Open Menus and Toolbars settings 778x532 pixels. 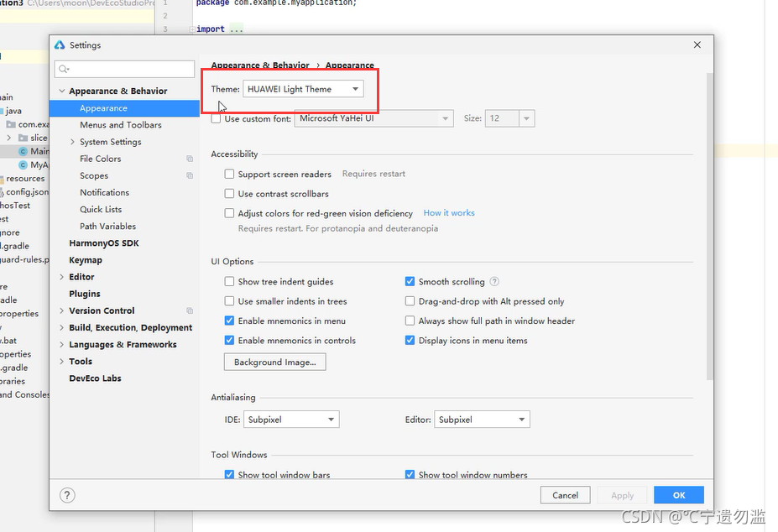click(121, 125)
